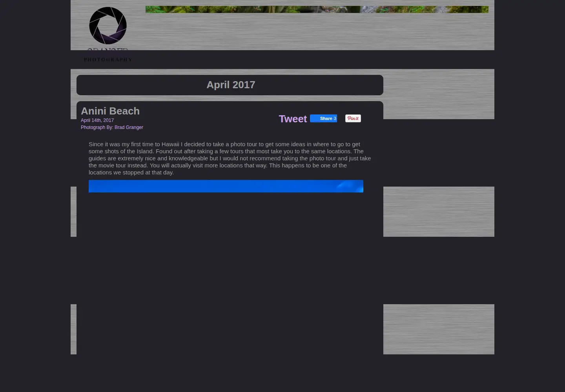Open the Anini Beach post title
This screenshot has width=565, height=392.
pos(110,111)
